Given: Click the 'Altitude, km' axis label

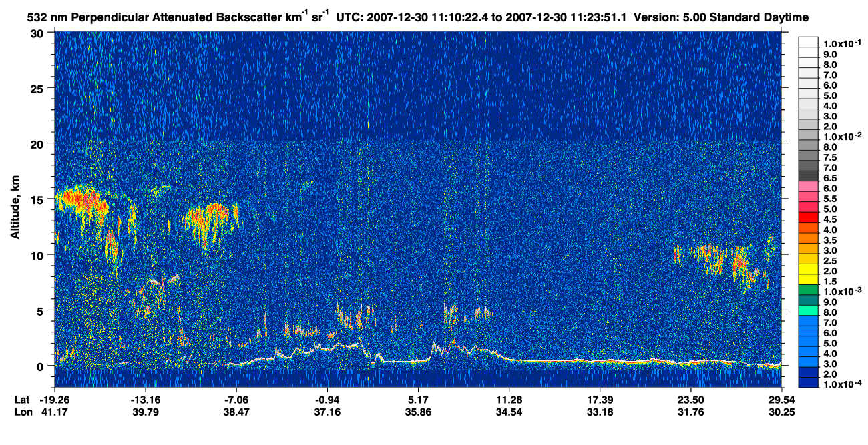Looking at the screenshot, I should [x=14, y=208].
